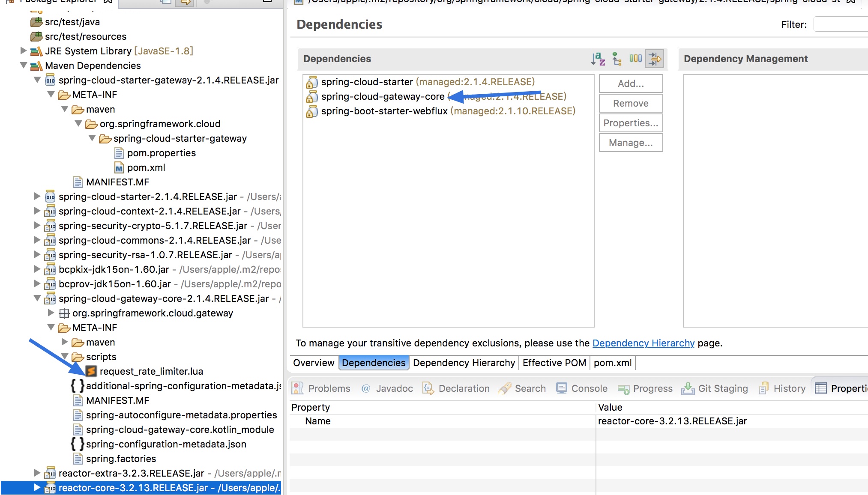
Task: Click the Console view icon
Action: 561,388
